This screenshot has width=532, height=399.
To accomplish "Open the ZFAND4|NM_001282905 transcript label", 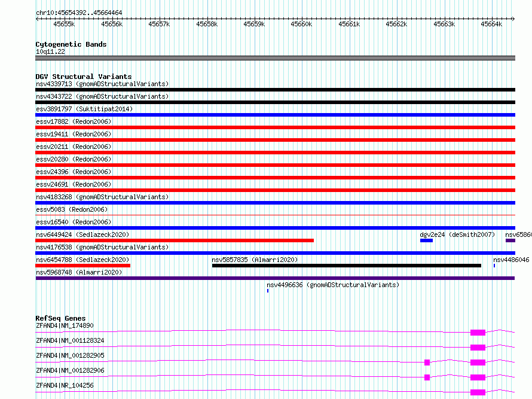I will [x=70, y=355].
